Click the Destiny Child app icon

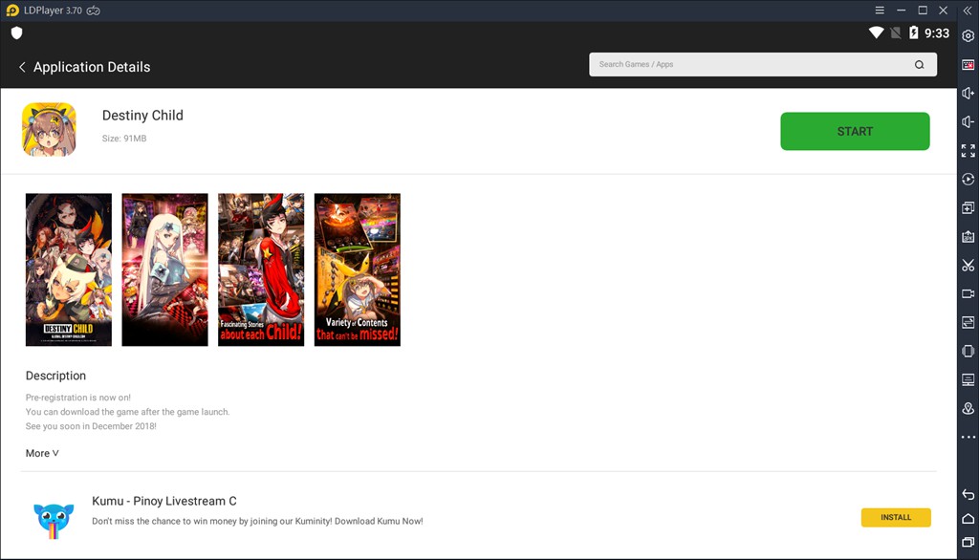tap(50, 129)
